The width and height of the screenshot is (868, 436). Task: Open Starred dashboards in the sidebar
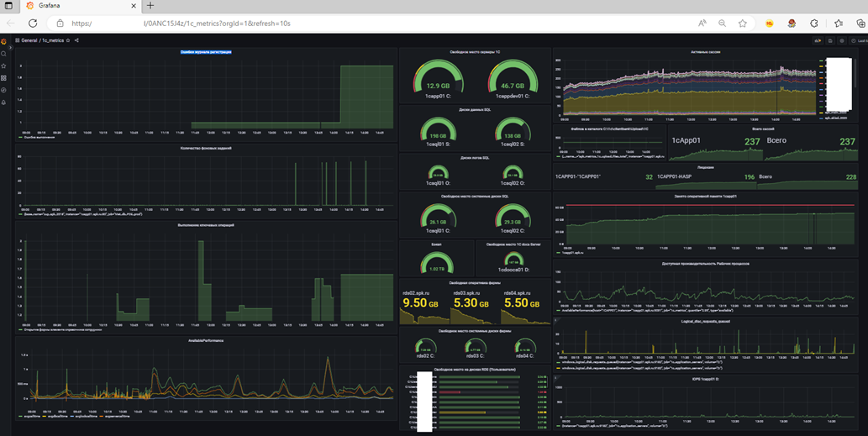[x=4, y=66]
